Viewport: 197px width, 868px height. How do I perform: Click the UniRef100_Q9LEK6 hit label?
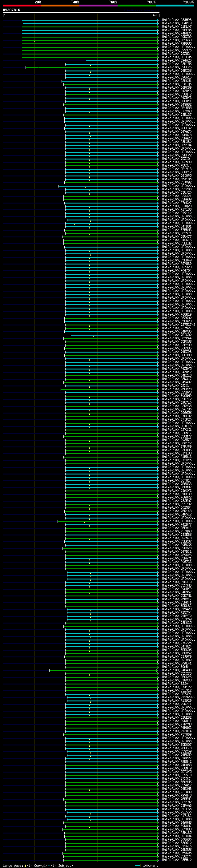[177, 67]
